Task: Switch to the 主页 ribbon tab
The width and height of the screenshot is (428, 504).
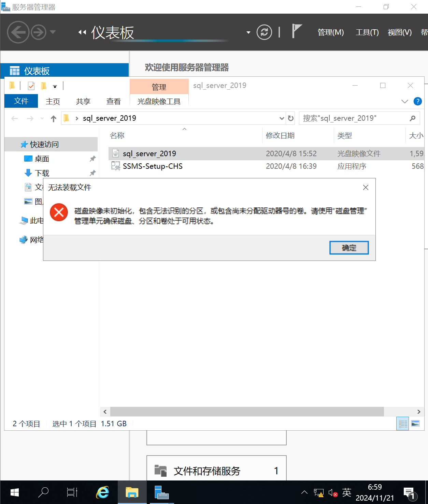Action: click(53, 101)
